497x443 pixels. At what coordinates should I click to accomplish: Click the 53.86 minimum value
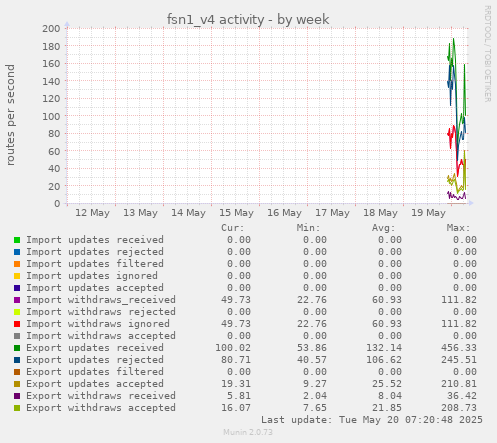[312, 348]
